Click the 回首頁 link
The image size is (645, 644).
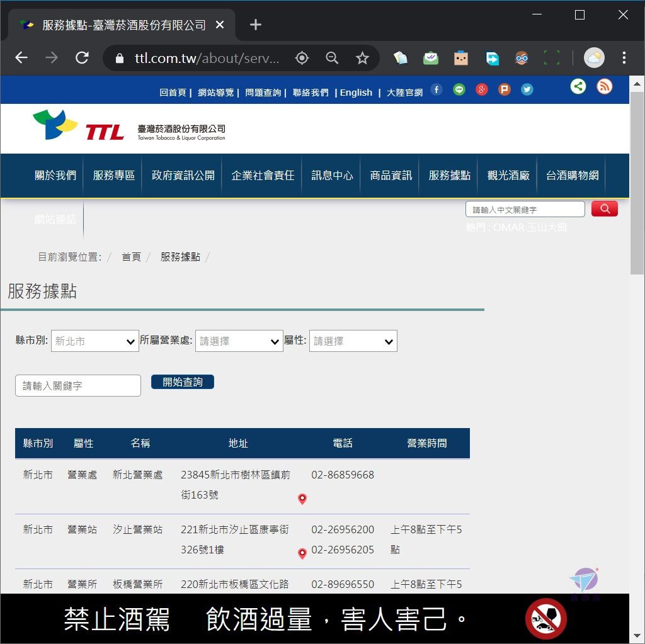tap(173, 93)
